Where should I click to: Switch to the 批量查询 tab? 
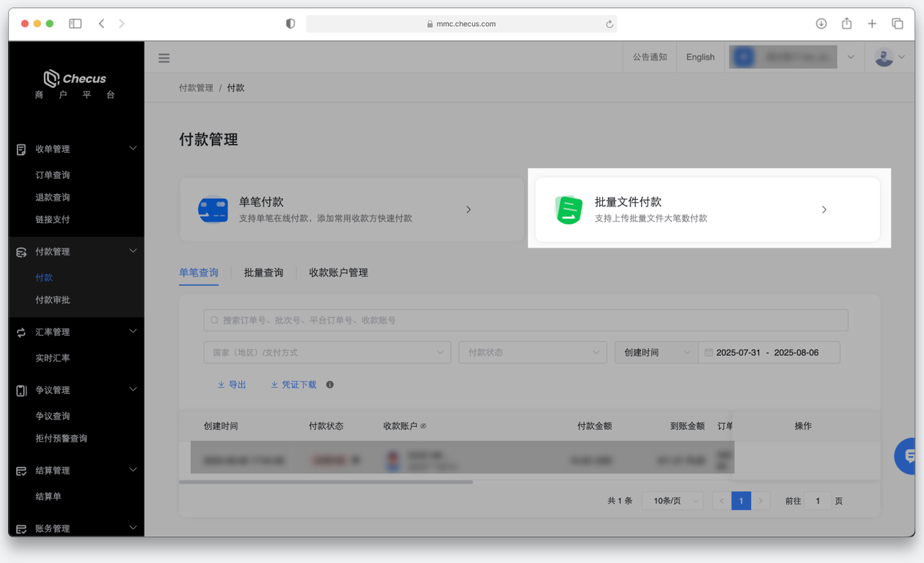tap(263, 273)
